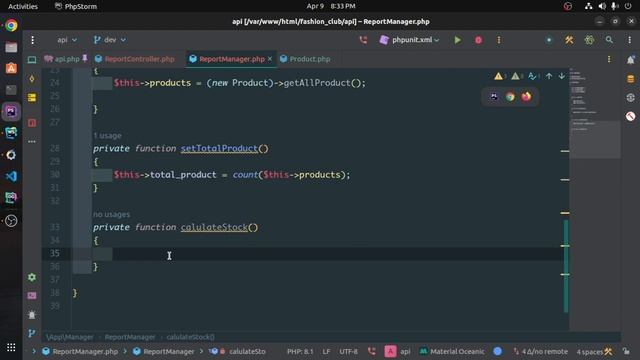The width and height of the screenshot is (640, 360).
Task: Click the 'no usages' hint above caluloteStock
Action: coord(111,214)
